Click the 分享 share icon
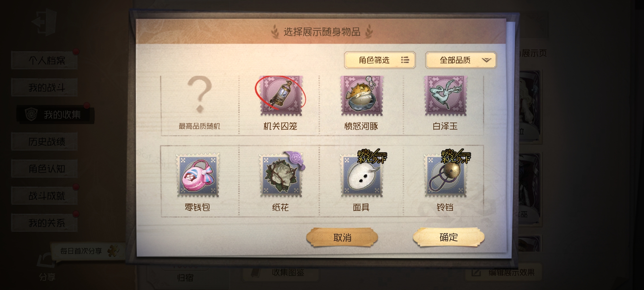This screenshot has height=290, width=644. click(x=47, y=267)
